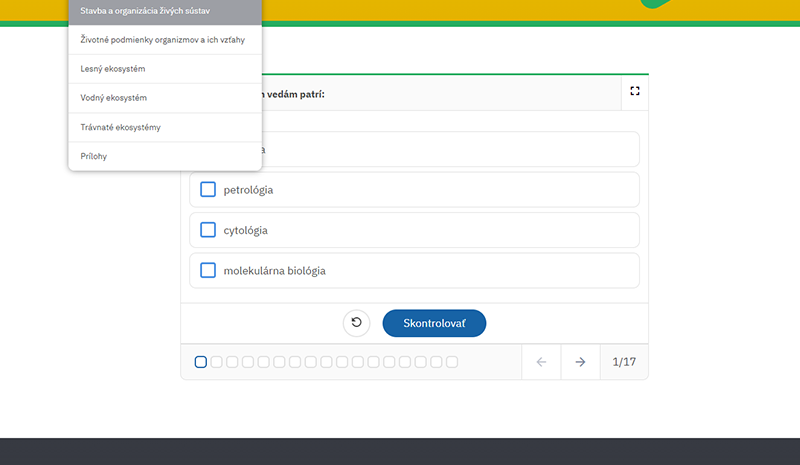Screen dimensions: 800x465
Task: Select the first (active) question indicator square
Action: [x=201, y=362]
